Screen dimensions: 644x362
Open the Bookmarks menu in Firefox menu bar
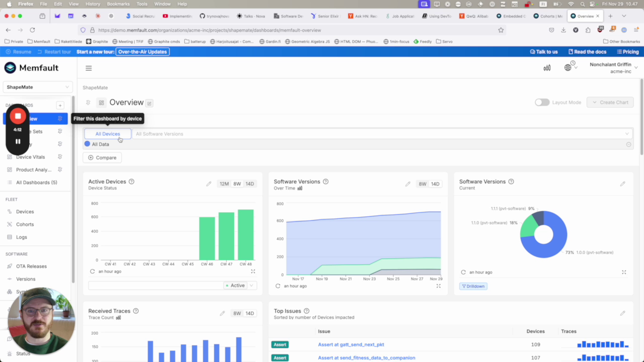[118, 4]
